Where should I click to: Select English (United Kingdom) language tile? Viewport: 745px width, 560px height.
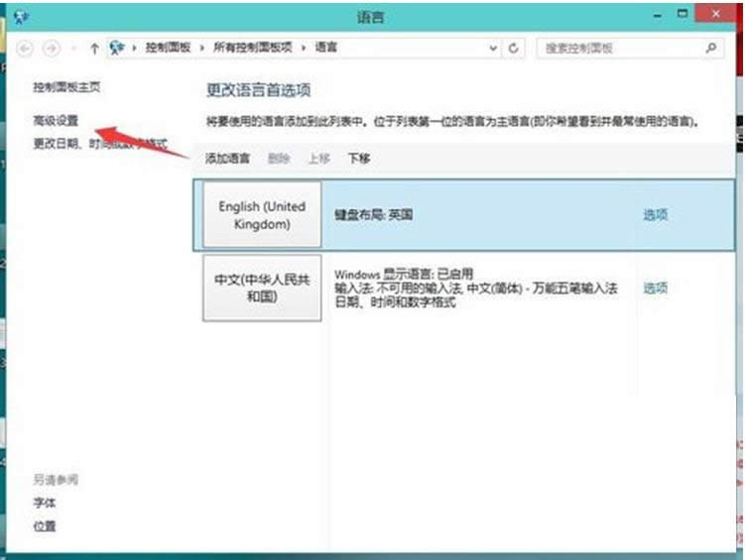[262, 215]
